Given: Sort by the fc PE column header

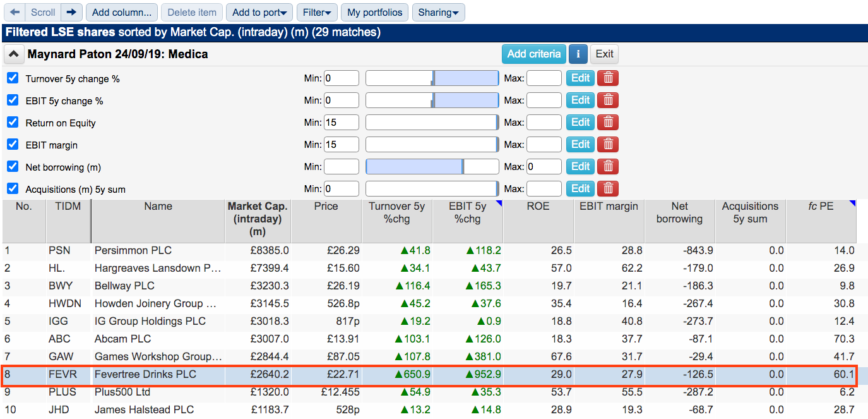Looking at the screenshot, I should [821, 221].
